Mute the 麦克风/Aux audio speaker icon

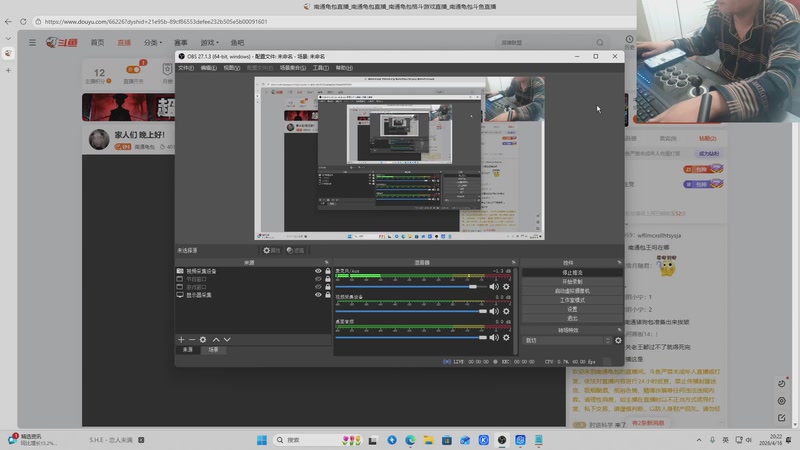(494, 287)
